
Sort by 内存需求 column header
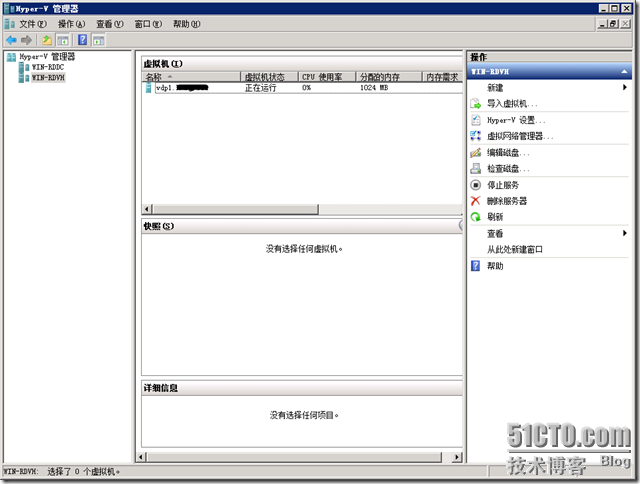(442, 77)
